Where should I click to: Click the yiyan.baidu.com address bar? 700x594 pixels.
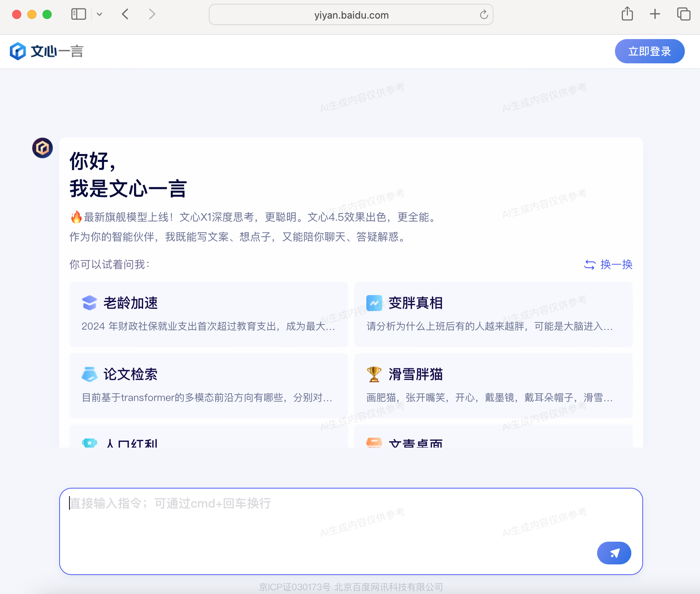coord(351,15)
